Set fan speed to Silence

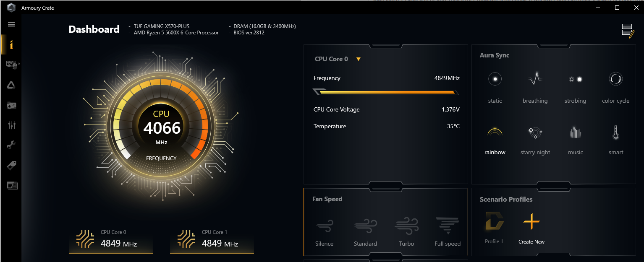coord(324,232)
